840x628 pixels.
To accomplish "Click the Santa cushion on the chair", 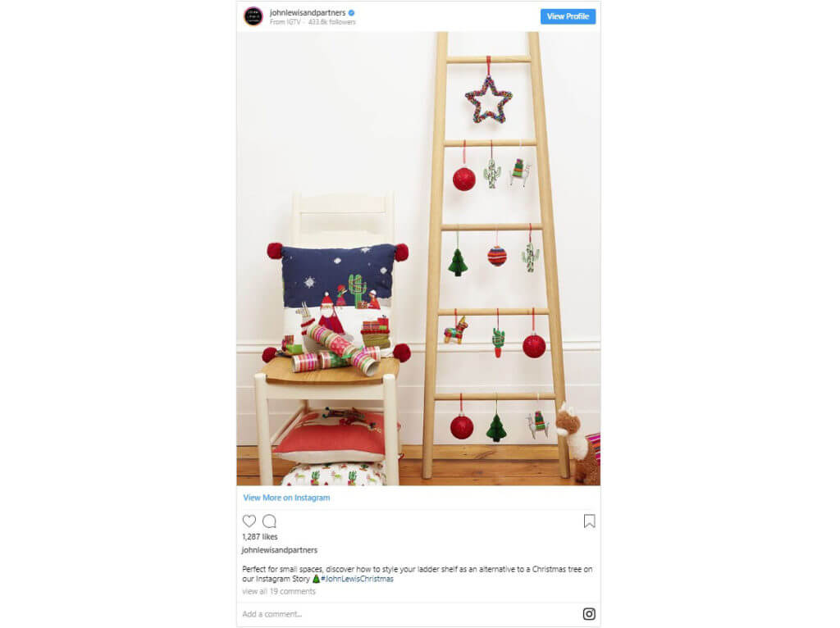I will 337,303.
